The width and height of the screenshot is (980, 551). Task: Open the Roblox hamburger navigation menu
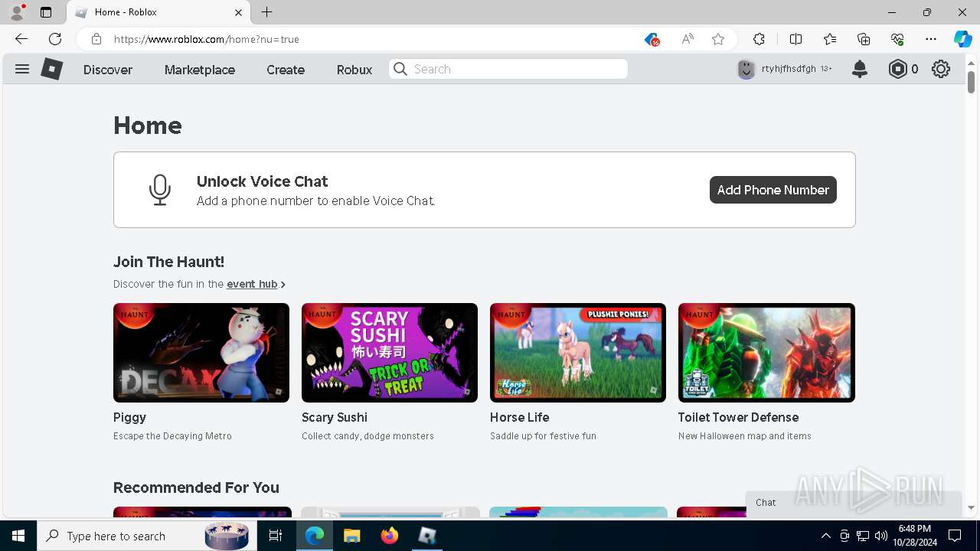[22, 69]
